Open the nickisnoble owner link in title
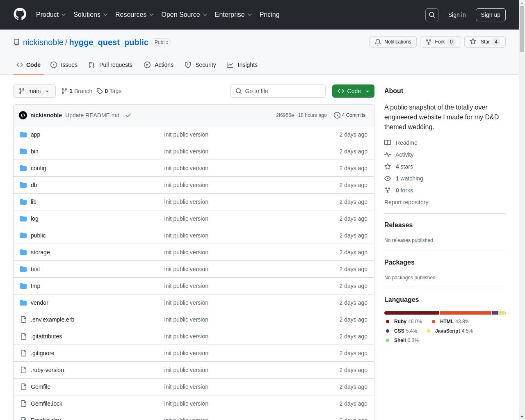Screen dimensions: 525x420 point(43,42)
